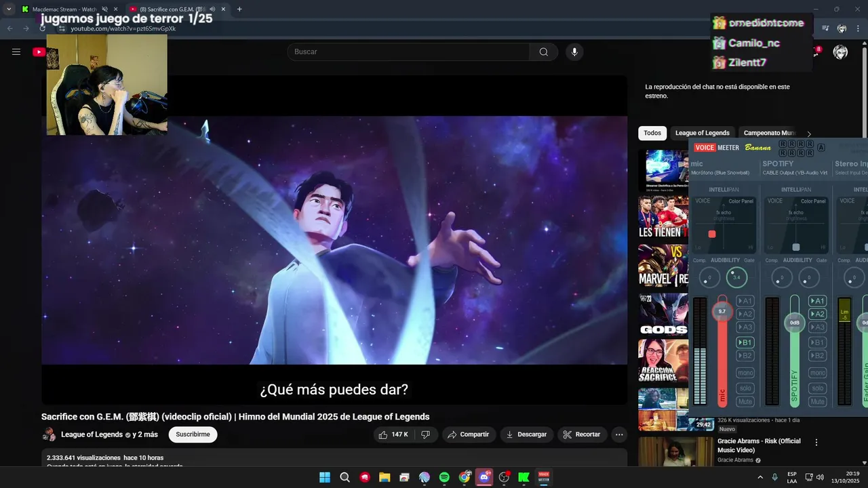Open a new Chrome tab

[239, 9]
